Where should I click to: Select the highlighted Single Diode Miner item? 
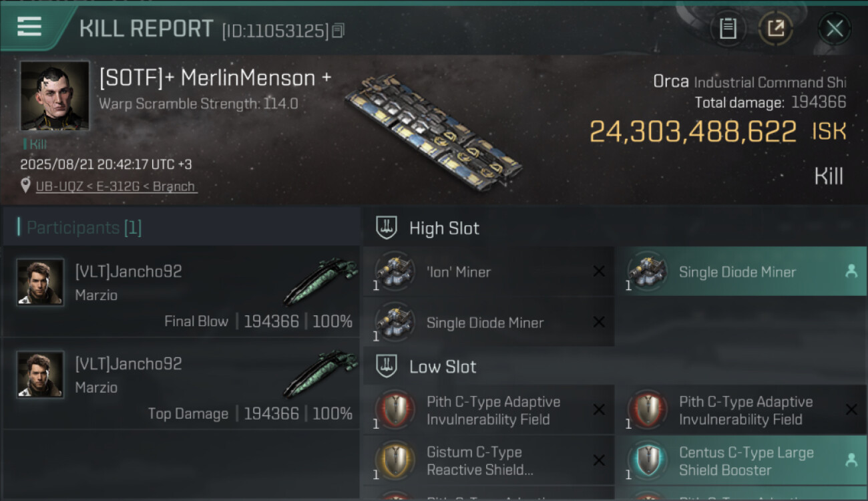click(740, 272)
